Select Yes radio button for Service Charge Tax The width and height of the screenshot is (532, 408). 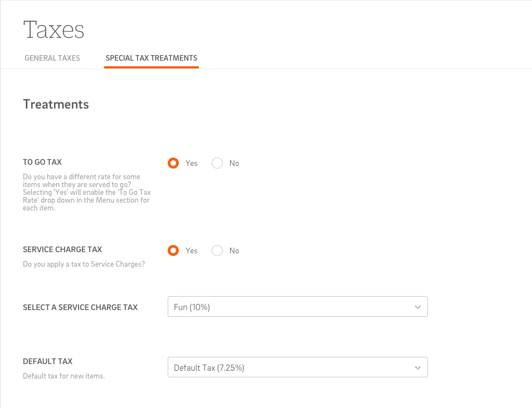[173, 250]
